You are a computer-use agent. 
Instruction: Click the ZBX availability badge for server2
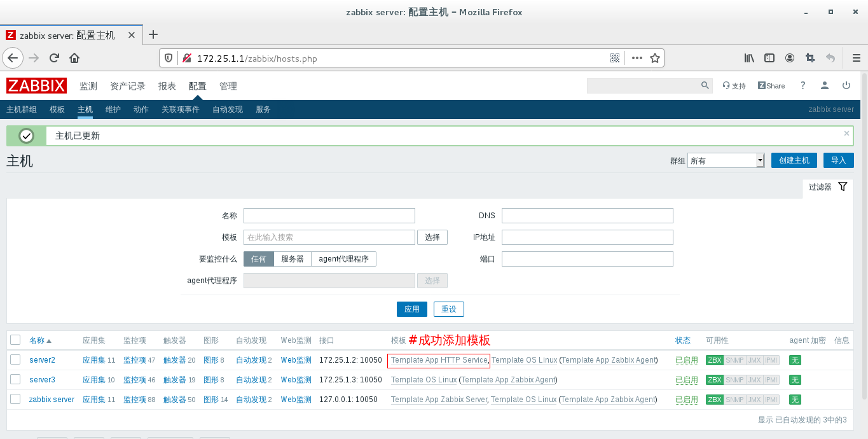[715, 360]
